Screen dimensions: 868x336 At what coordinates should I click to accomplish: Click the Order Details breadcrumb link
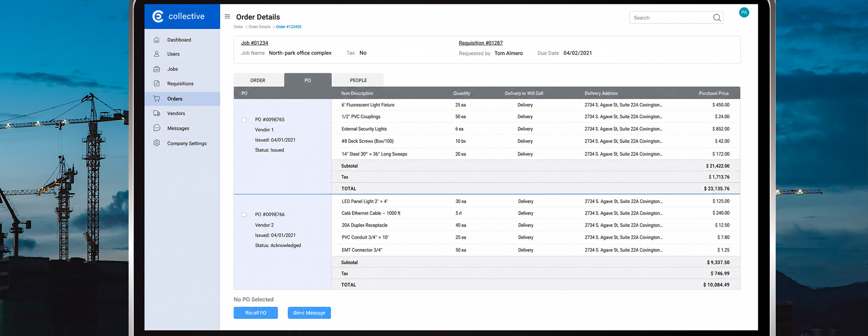[x=260, y=27]
